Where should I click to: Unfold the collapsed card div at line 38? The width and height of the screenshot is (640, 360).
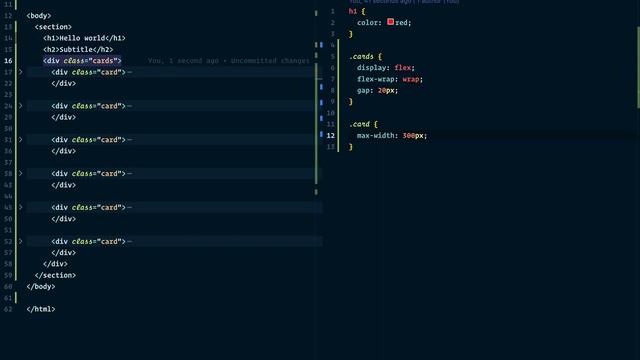click(20, 173)
